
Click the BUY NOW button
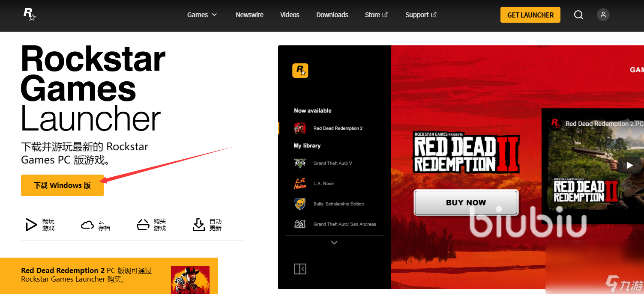pos(466,202)
